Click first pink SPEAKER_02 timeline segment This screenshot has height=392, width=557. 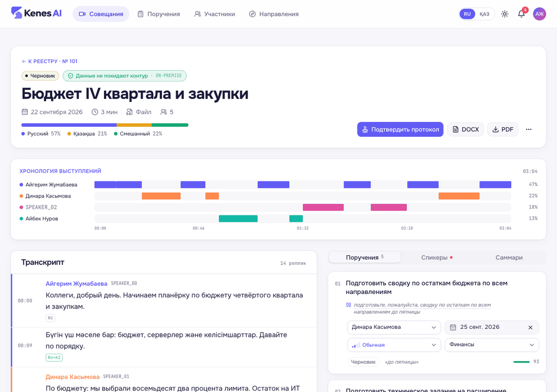pos(323,207)
